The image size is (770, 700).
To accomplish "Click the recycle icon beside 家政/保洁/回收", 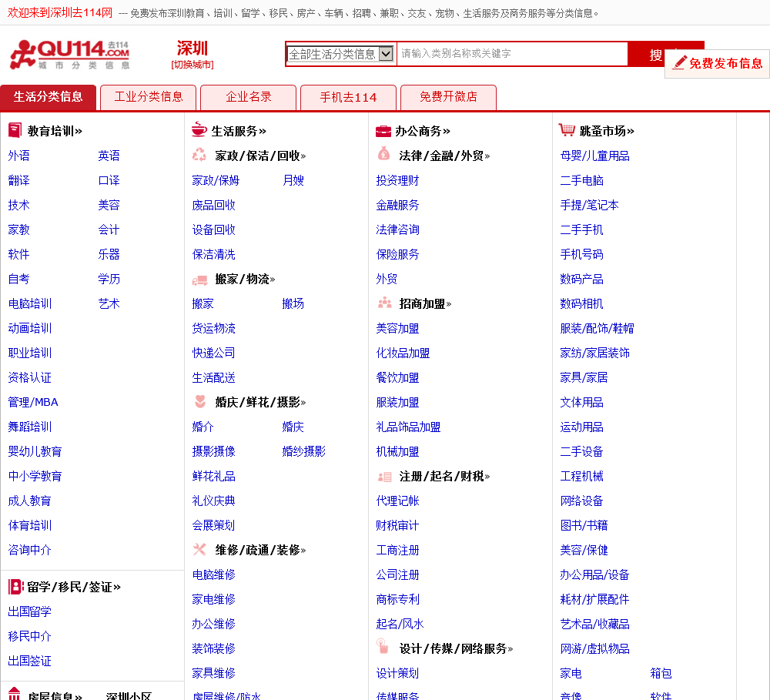I will [199, 155].
